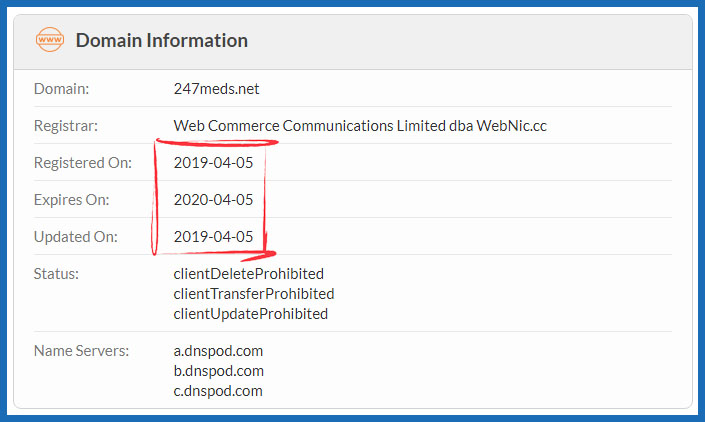Image resolution: width=705 pixels, height=422 pixels.
Task: Select the clientTransferProhibited status
Action: click(254, 294)
